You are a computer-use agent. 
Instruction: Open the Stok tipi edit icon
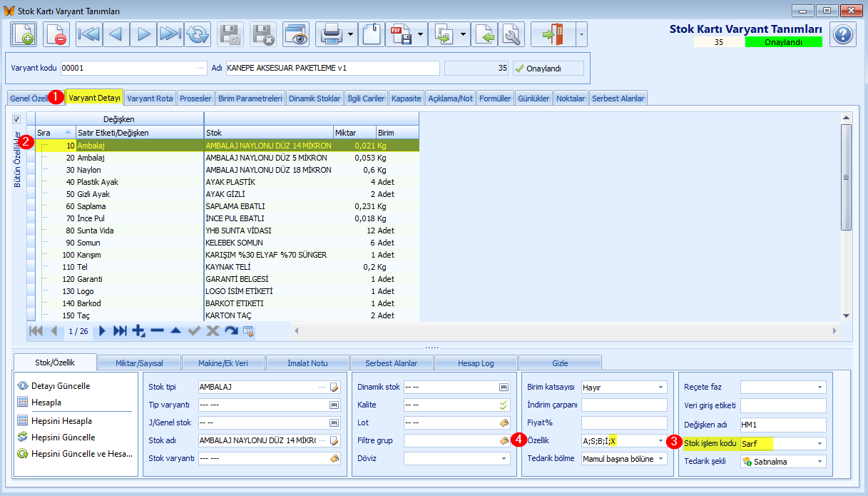pyautogui.click(x=333, y=388)
